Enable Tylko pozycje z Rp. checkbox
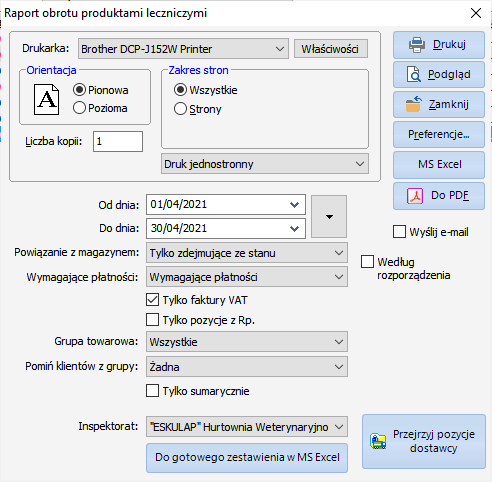The height and width of the screenshot is (482, 492). tap(152, 320)
